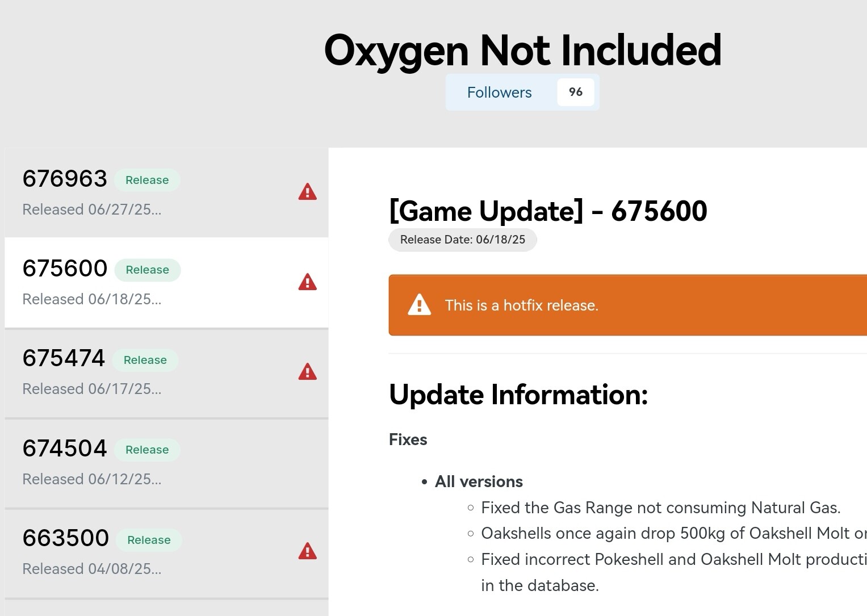Click the Update Information: heading

pyautogui.click(x=518, y=395)
